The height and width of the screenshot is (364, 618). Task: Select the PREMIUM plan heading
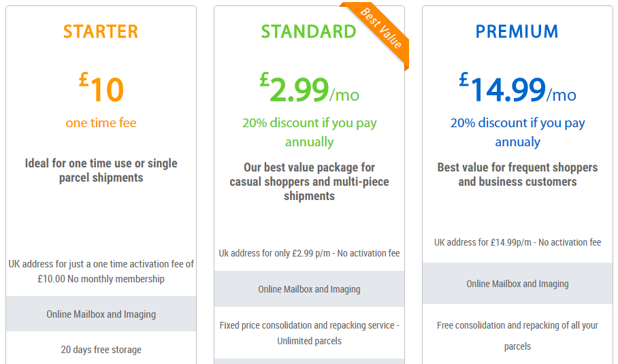point(517,31)
